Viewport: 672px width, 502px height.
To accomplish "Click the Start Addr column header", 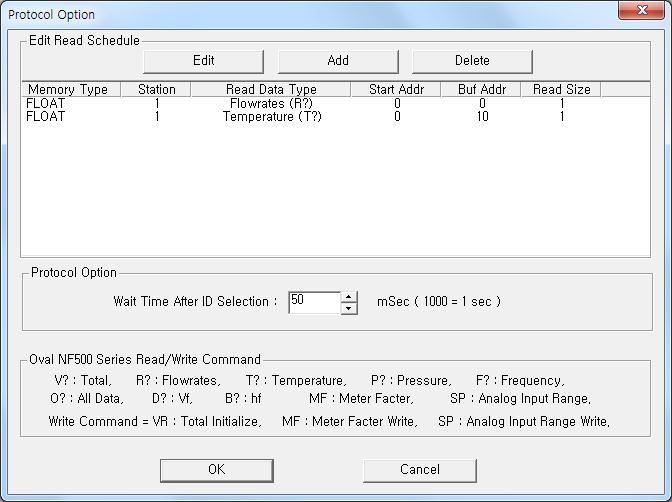I will point(396,89).
